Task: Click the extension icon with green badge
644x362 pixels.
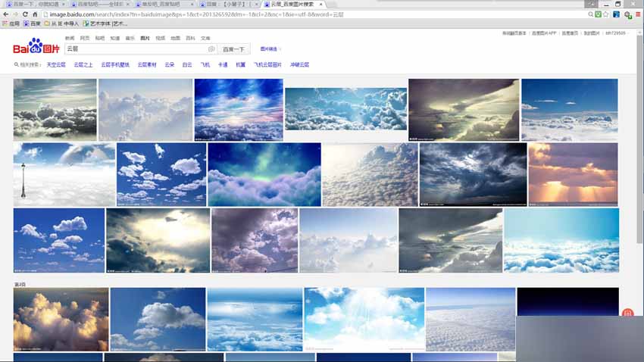Action: coord(627,15)
